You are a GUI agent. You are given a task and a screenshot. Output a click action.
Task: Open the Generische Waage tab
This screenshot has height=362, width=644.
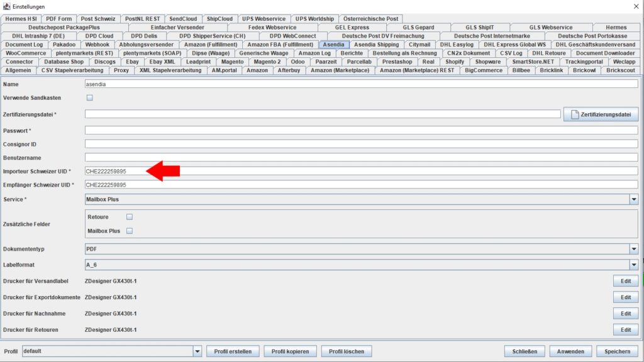[x=264, y=53]
